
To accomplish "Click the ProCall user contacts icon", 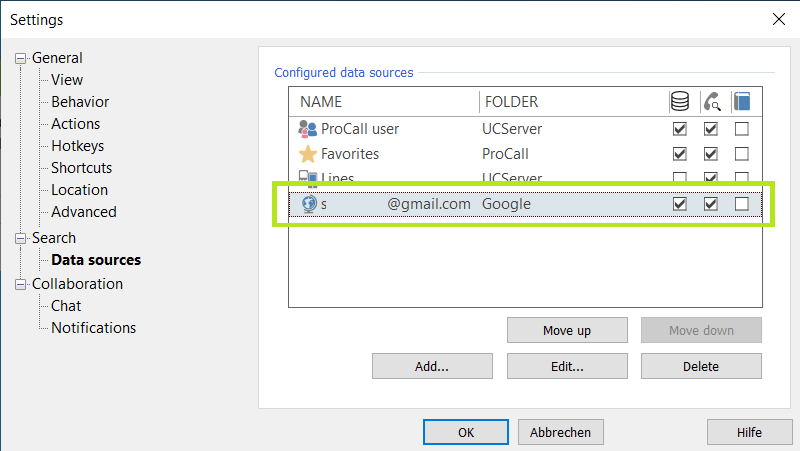I will click(x=308, y=129).
